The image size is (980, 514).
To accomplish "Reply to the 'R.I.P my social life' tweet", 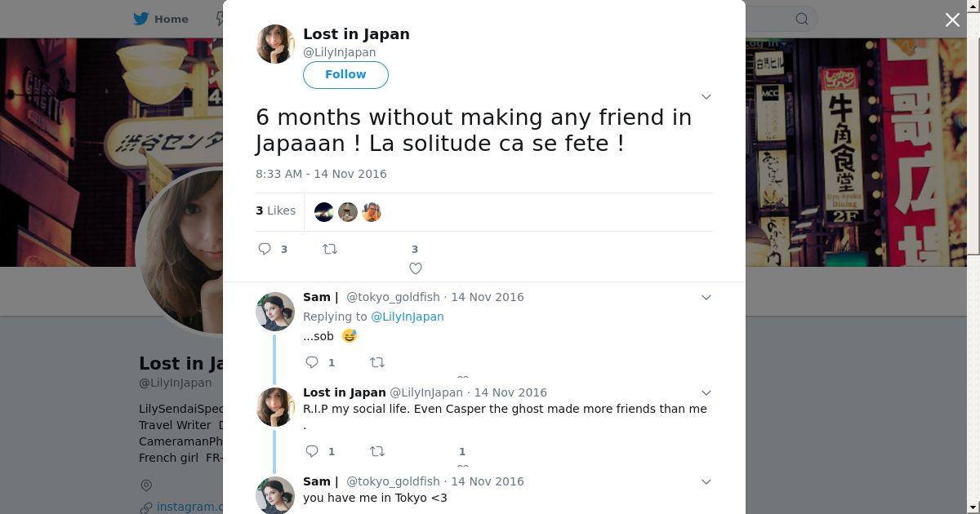I will point(312,451).
